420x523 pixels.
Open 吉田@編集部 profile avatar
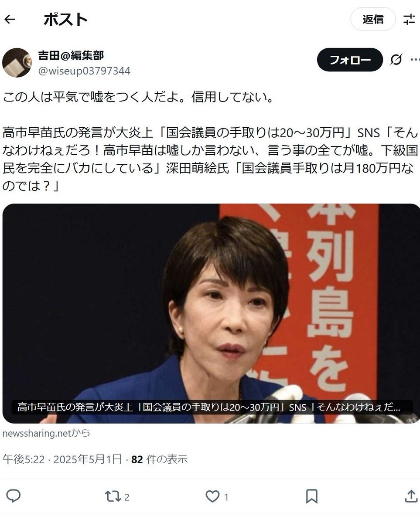tap(17, 63)
